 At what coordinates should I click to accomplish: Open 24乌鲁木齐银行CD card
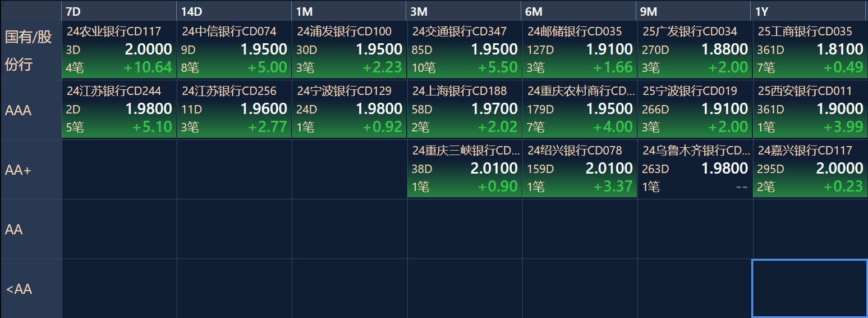(x=695, y=169)
